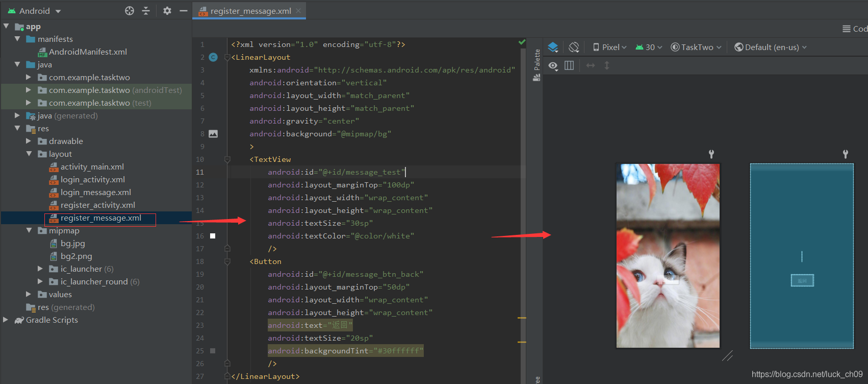The image size is (868, 384).
Task: Expand com.example.tasktwo (test) package
Action: pyautogui.click(x=29, y=103)
